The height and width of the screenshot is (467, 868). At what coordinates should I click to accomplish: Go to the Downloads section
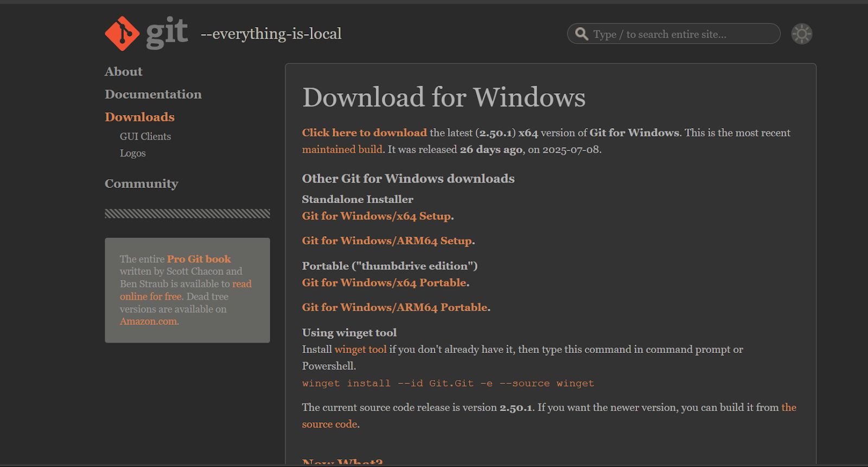139,117
